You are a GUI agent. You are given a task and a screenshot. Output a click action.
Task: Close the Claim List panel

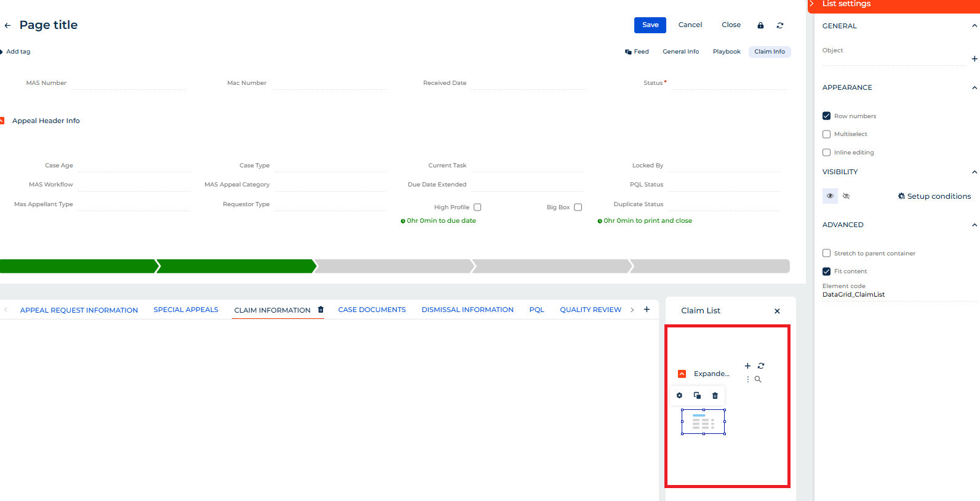(777, 311)
